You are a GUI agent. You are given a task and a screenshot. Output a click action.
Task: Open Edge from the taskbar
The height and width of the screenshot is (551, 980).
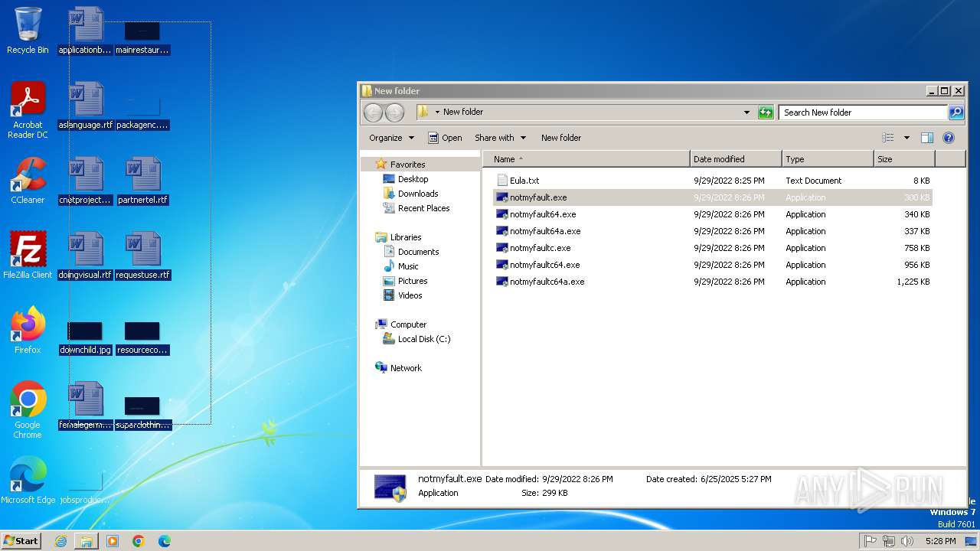(x=165, y=541)
